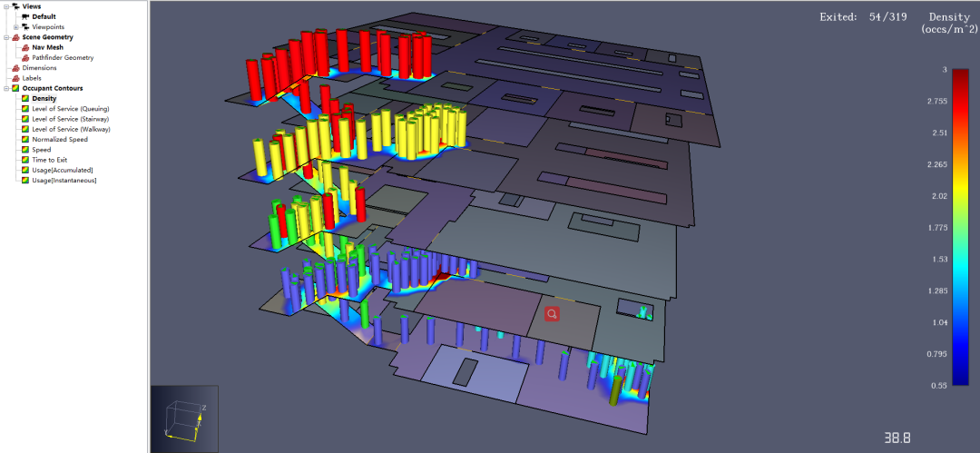Click the density color legend bar
This screenshot has height=453, width=980.
point(961,227)
